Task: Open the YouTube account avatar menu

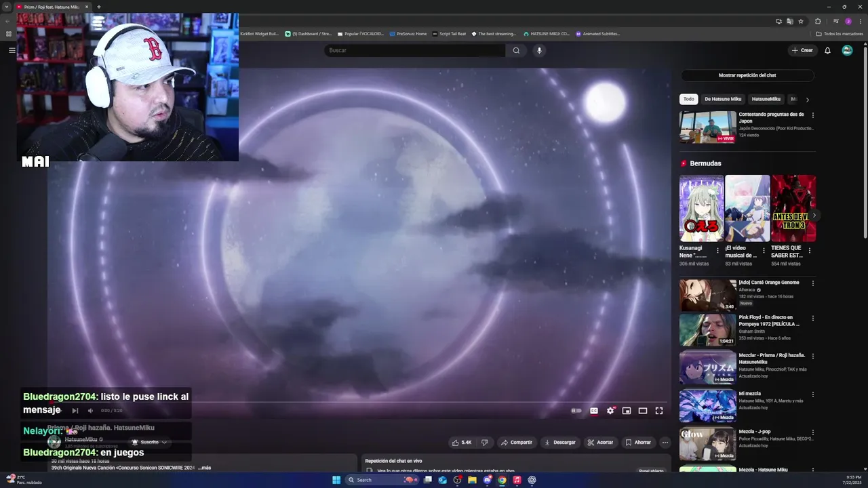Action: pos(847,50)
